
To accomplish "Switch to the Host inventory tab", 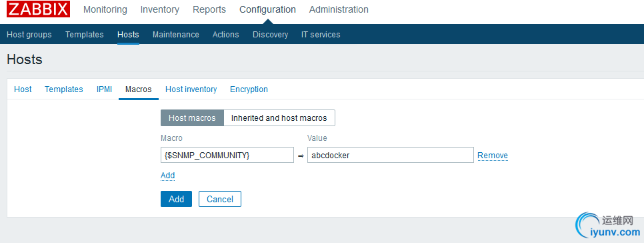I will [x=191, y=89].
